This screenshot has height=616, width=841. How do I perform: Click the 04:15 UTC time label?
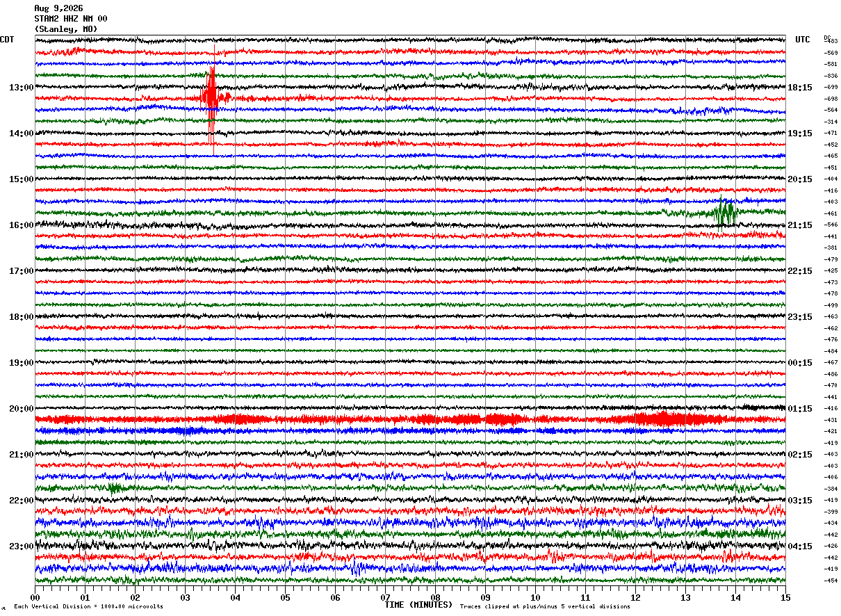click(800, 546)
